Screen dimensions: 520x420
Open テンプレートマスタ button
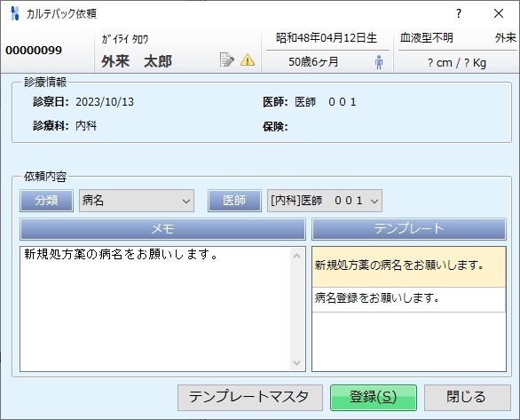[x=250, y=398]
